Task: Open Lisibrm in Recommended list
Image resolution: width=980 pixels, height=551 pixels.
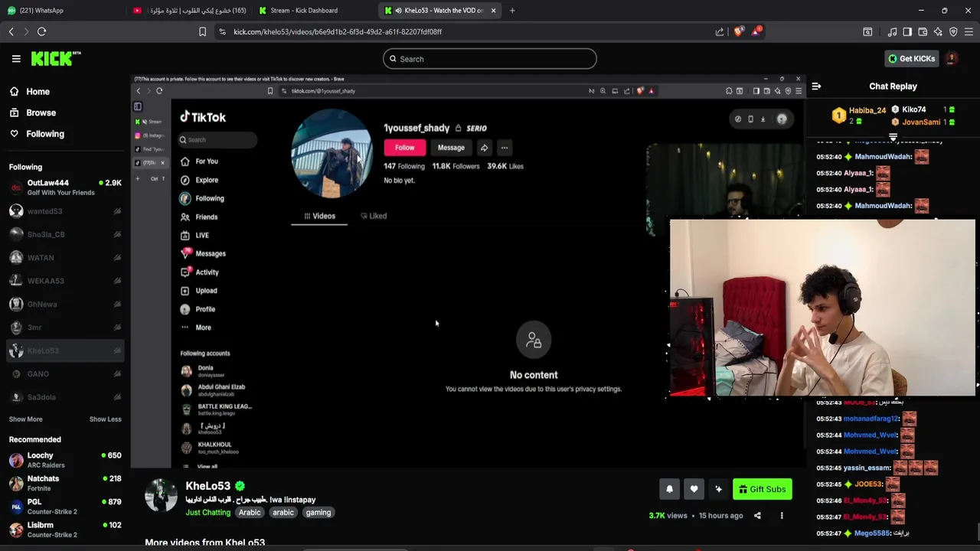Action: click(65, 530)
